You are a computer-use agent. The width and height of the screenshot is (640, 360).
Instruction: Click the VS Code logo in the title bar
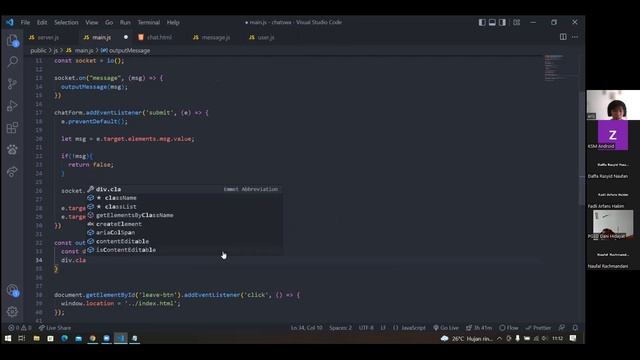coord(10,22)
